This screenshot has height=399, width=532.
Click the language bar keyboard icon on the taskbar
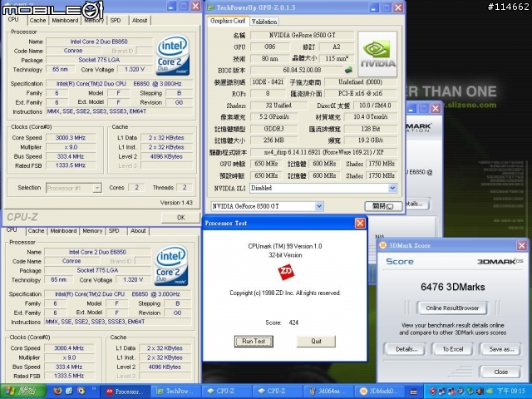[414, 392]
